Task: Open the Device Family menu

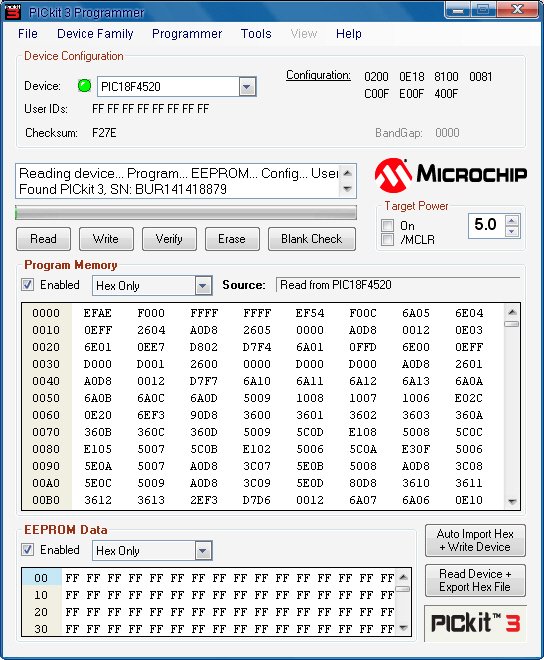Action: pyautogui.click(x=95, y=34)
